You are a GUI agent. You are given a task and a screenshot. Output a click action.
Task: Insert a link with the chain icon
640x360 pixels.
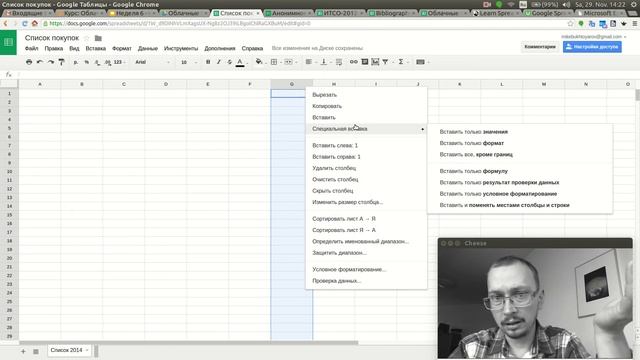click(x=353, y=62)
